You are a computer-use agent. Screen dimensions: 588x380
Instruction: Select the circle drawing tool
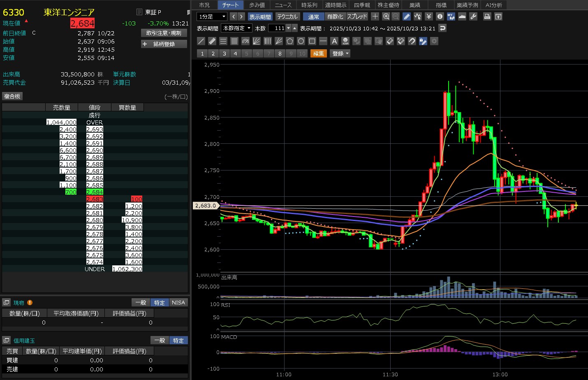(x=301, y=41)
